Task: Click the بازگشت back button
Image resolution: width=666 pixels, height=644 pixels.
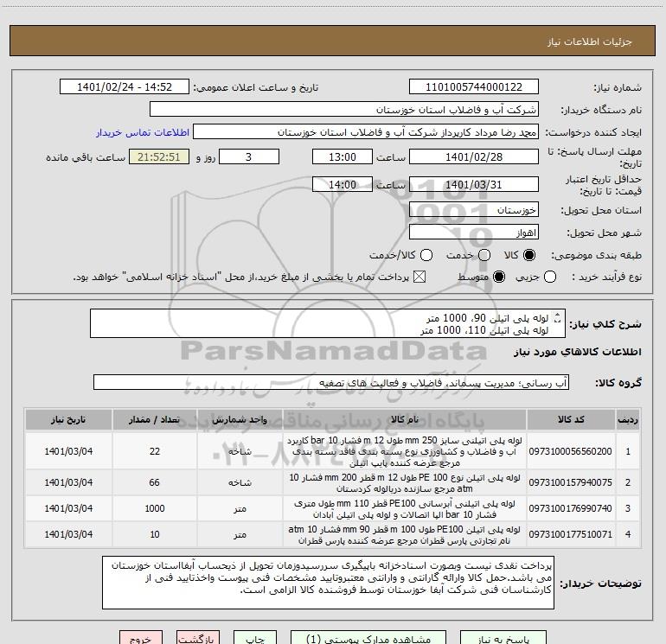Action: (x=198, y=638)
